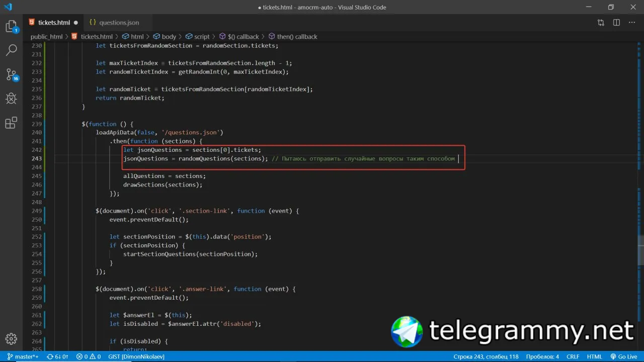The height and width of the screenshot is (362, 644).
Task: Click the master* git branch indicator
Action: pyautogui.click(x=23, y=356)
